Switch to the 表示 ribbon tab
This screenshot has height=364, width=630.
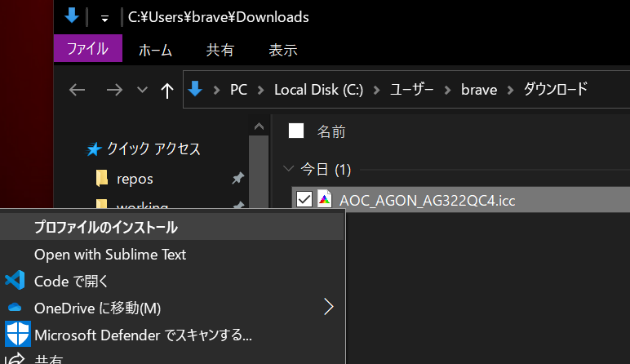point(283,51)
